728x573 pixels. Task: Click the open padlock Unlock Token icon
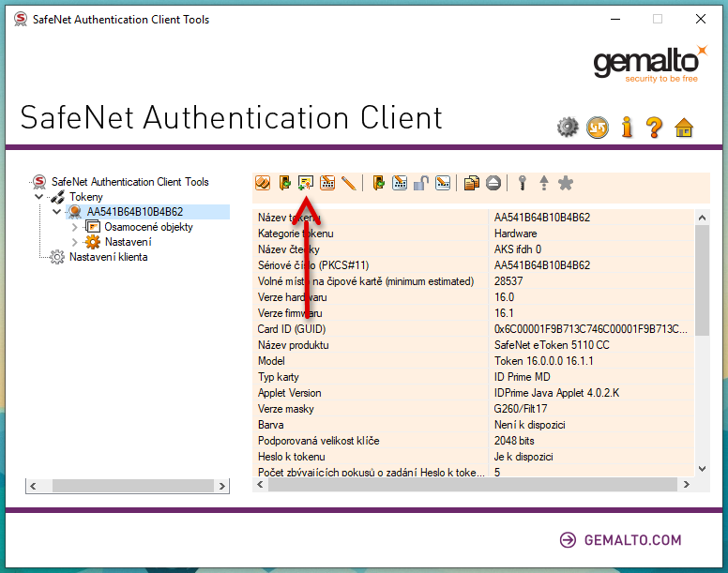pyautogui.click(x=421, y=183)
